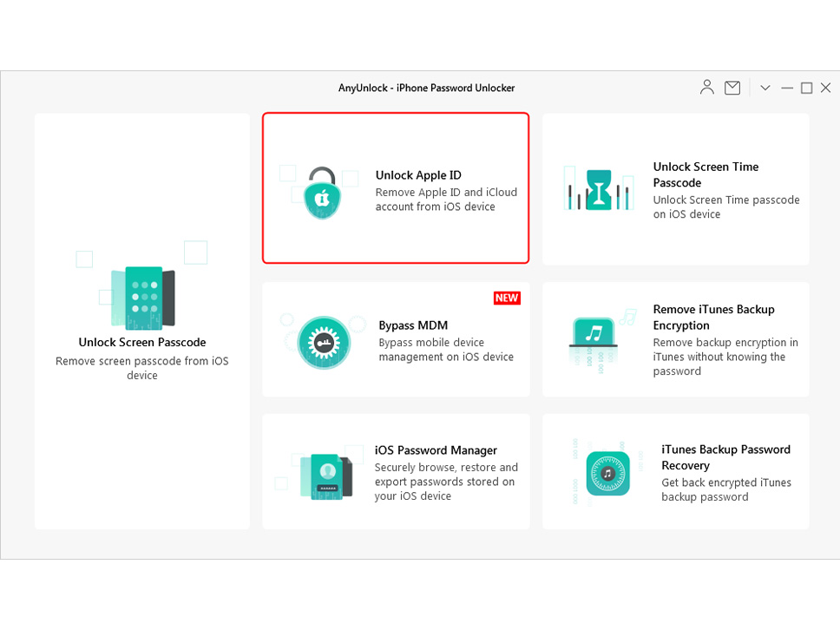This screenshot has width=840, height=630.
Task: Click 'Get back encrypted iTunes backup password' text
Action: tap(726, 489)
